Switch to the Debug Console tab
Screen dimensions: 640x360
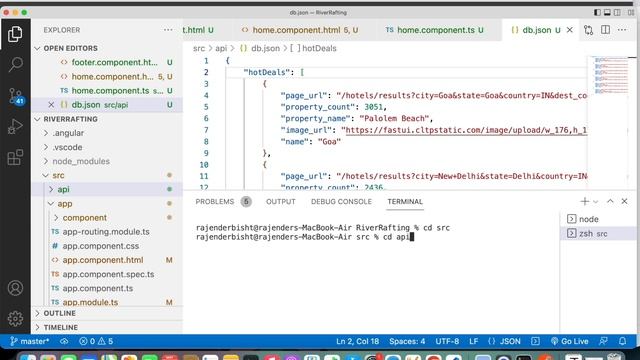pyautogui.click(x=341, y=202)
